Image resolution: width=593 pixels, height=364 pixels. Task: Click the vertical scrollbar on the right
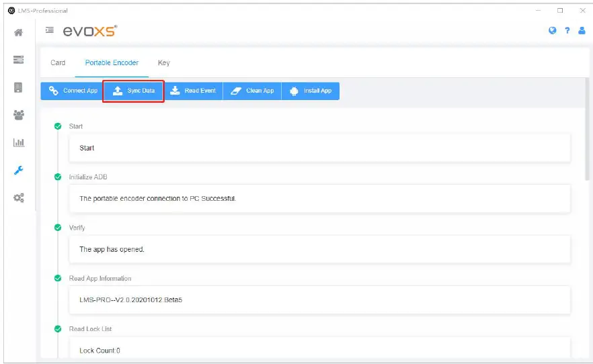586,129
